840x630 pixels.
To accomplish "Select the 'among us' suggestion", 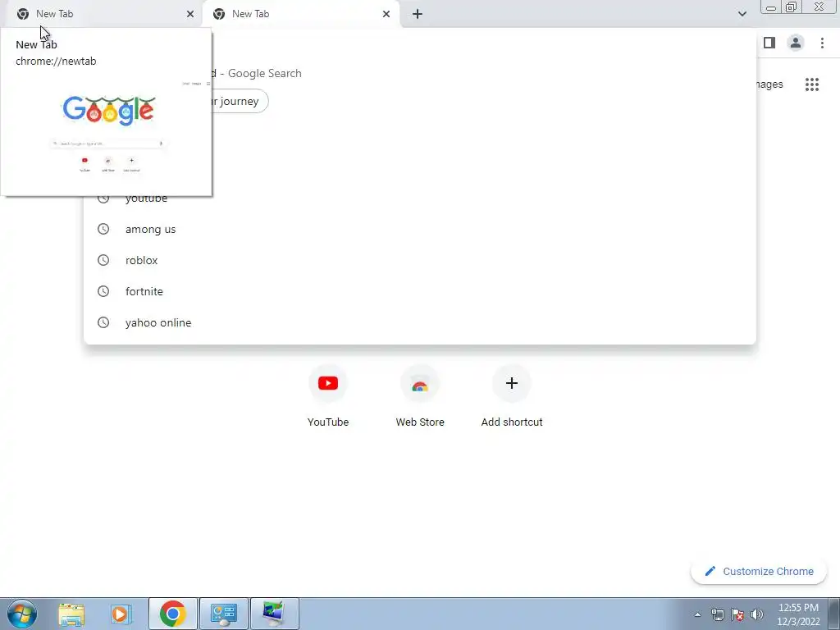I will pyautogui.click(x=420, y=230).
